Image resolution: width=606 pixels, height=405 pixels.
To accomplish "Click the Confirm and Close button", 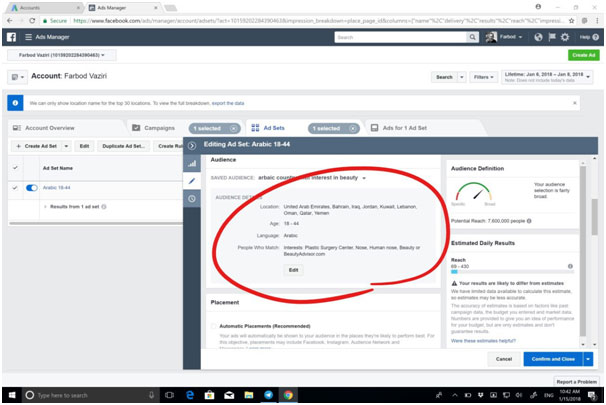I will (552, 358).
